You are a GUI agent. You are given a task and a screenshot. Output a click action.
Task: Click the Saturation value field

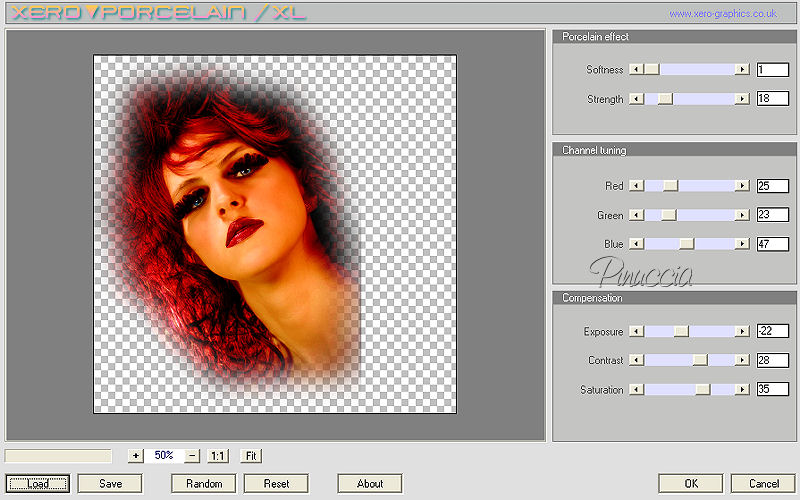click(x=772, y=389)
